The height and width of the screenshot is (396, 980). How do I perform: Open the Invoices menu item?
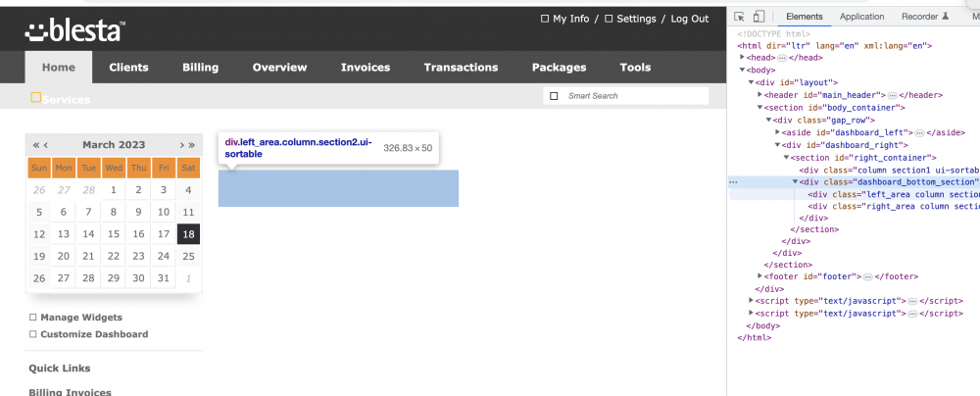click(x=365, y=67)
